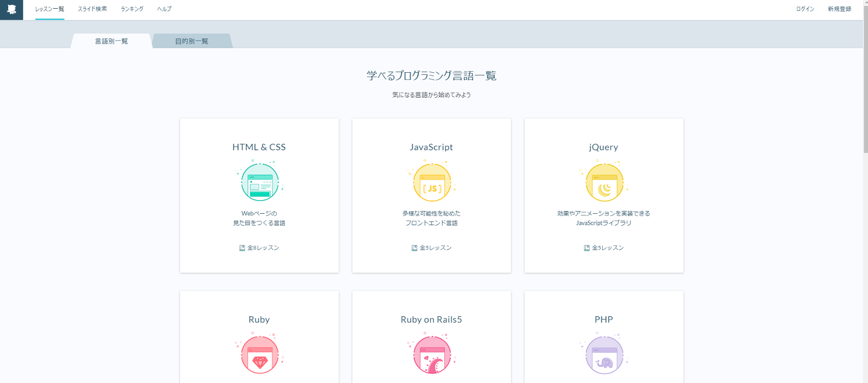
Task: Open the Ruby card title
Action: pyautogui.click(x=259, y=320)
